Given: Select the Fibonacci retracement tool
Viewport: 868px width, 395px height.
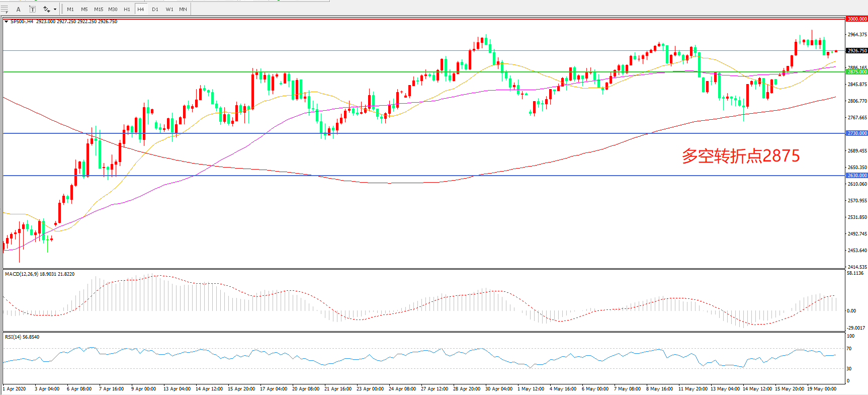Looking at the screenshot, I should pos(5,9).
